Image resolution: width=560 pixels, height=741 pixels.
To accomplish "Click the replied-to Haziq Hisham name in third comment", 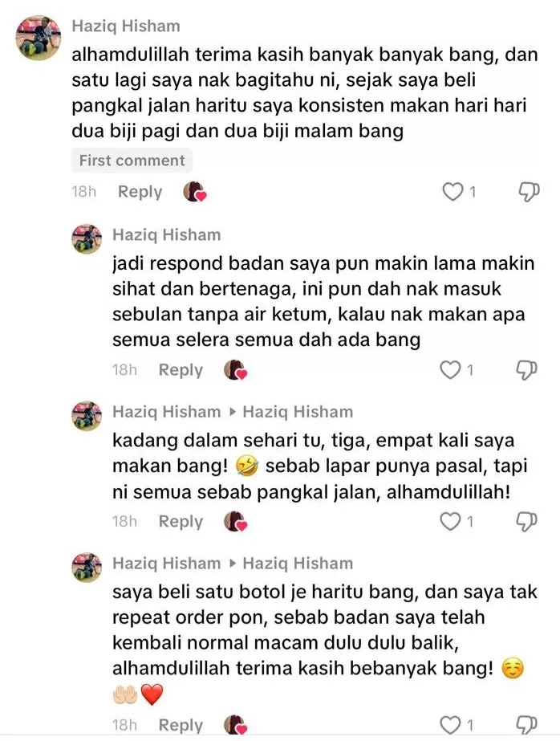I will (298, 412).
